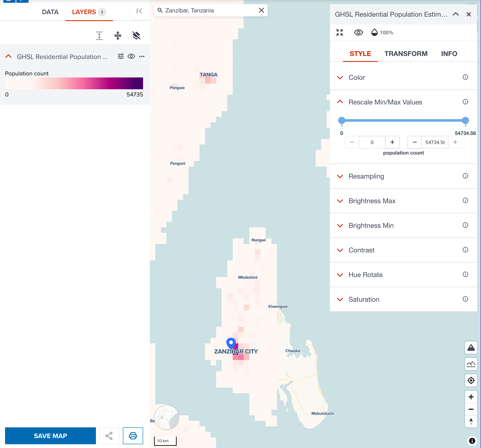Click the SAVE MAP button
Image resolution: width=481 pixels, height=448 pixels.
[x=50, y=436]
